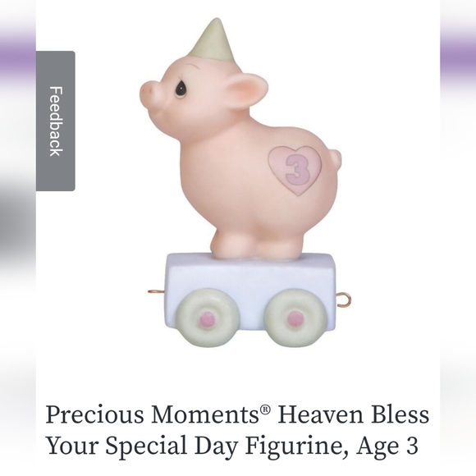This screenshot has width=476, height=476.
Task: Click the pig's teardrop-shaped eye
Action: [x=181, y=88]
